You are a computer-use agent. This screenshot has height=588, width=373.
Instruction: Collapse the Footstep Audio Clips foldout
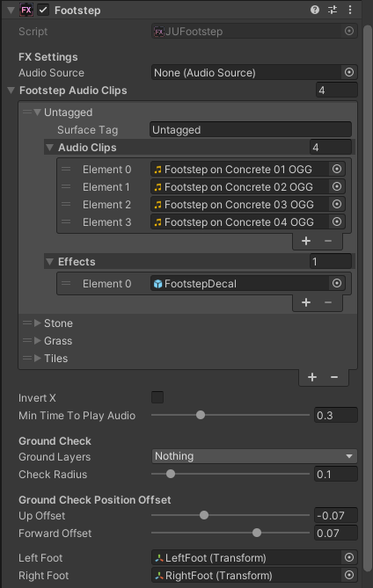click(11, 91)
